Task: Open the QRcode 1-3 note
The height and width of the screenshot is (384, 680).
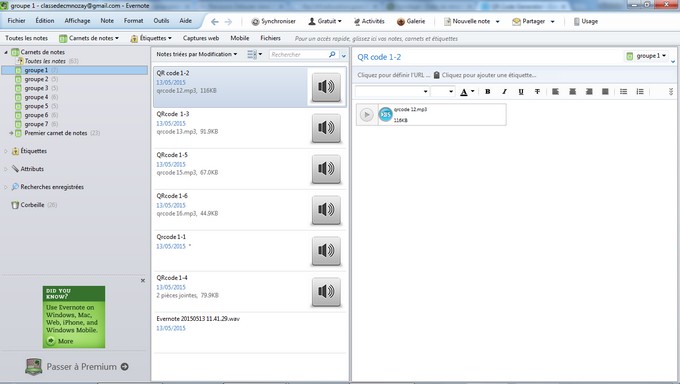Action: pyautogui.click(x=250, y=128)
